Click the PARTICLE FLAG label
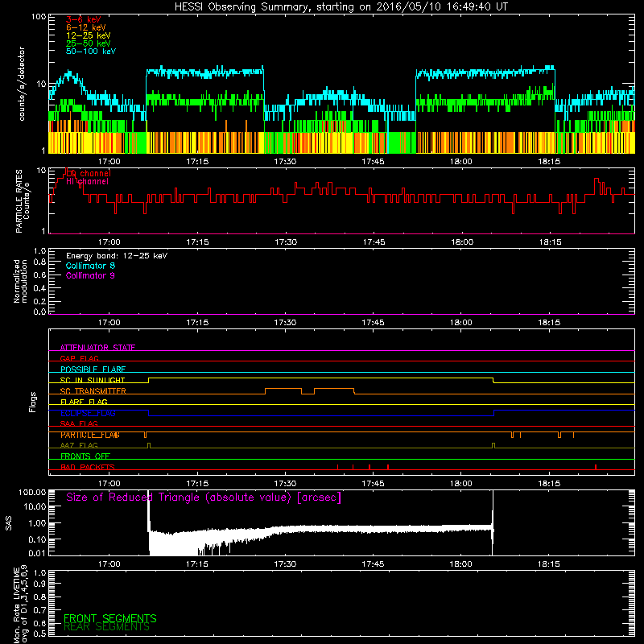 [x=90, y=435]
